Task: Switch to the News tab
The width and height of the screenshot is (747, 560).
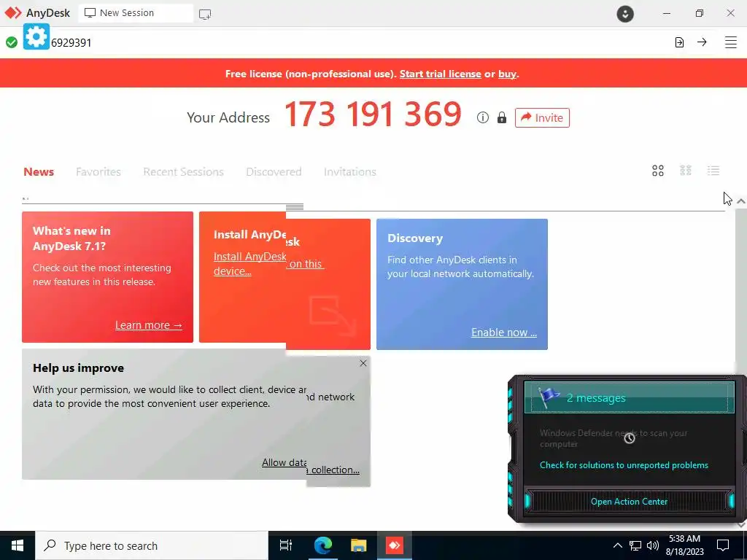Action: pyautogui.click(x=39, y=172)
